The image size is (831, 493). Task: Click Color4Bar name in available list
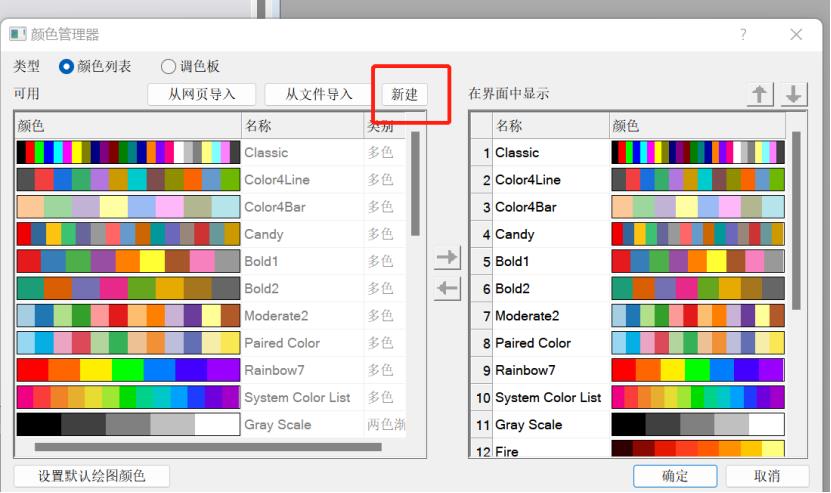[x=275, y=207]
